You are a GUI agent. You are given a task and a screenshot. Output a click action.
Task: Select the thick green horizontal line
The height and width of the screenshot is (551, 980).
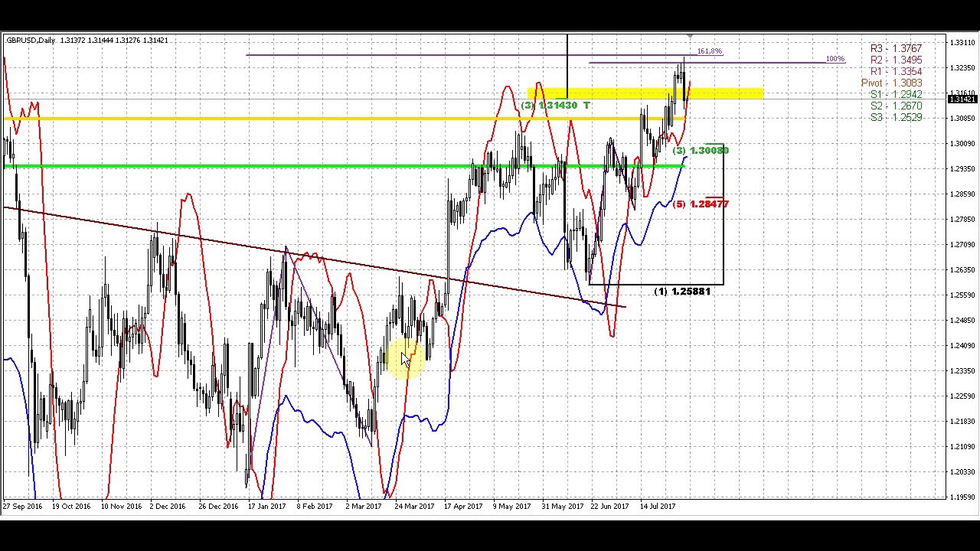pos(345,166)
